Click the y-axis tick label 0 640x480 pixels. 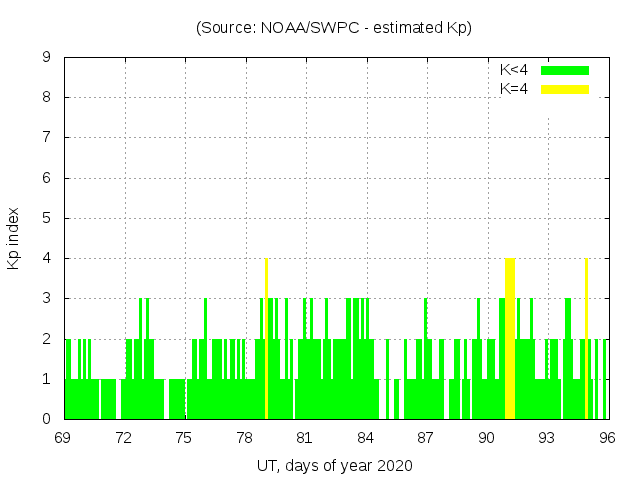coord(46,419)
